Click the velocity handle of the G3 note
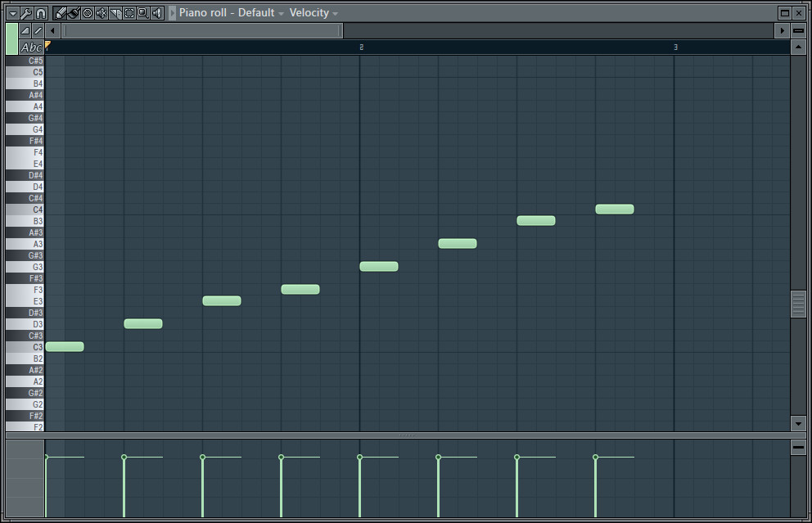 [x=360, y=458]
